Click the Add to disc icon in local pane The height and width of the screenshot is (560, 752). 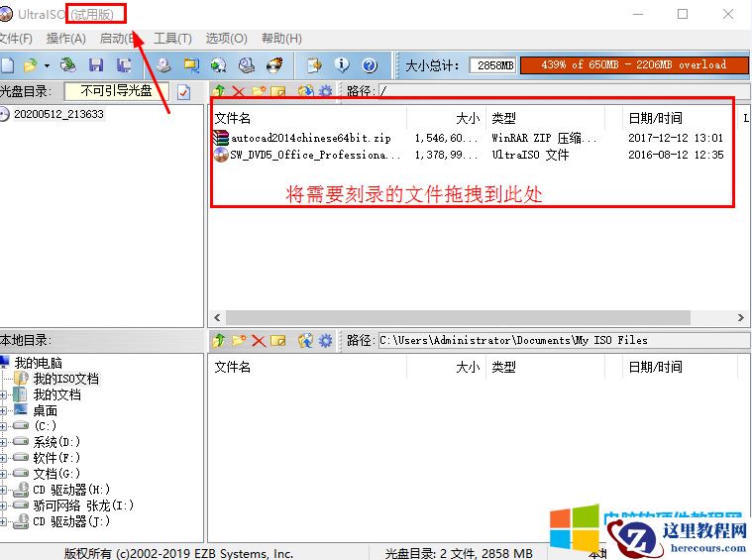305,340
